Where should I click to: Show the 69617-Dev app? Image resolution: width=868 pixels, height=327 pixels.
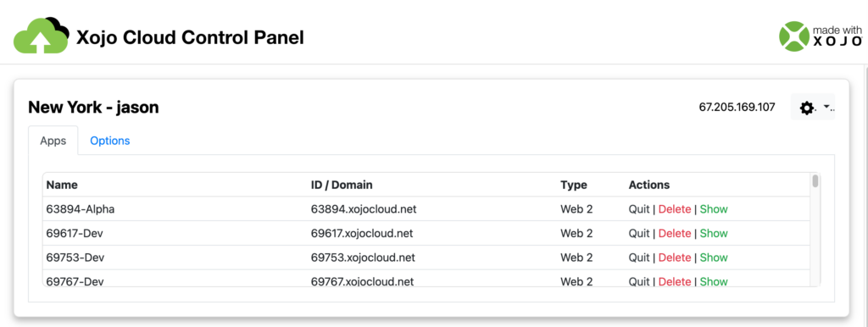[714, 234]
